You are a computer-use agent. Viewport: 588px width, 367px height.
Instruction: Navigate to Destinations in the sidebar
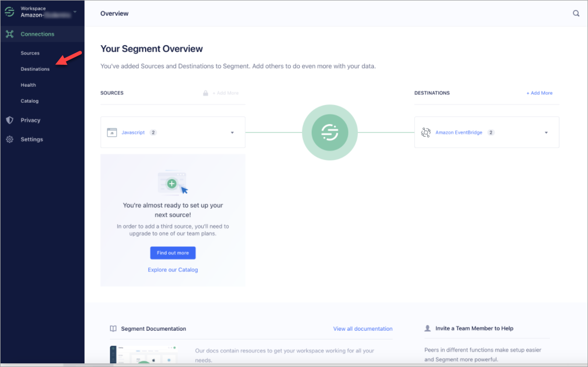35,69
